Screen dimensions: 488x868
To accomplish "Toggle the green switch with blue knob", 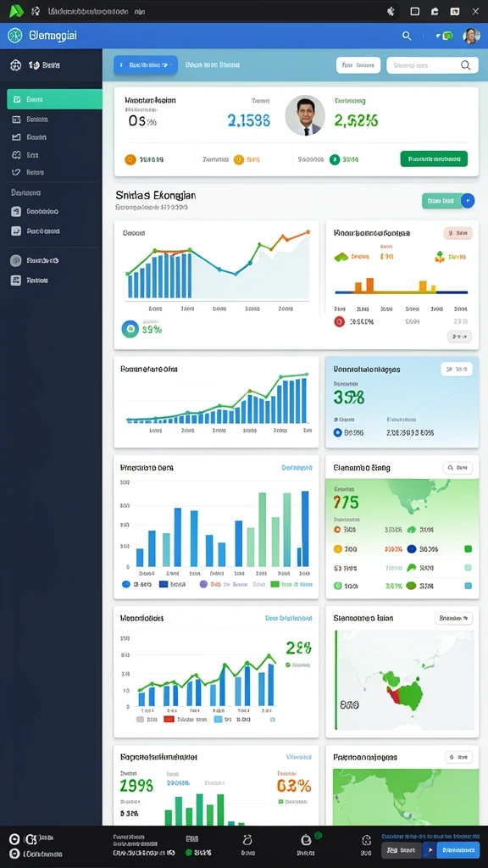I will (448, 201).
